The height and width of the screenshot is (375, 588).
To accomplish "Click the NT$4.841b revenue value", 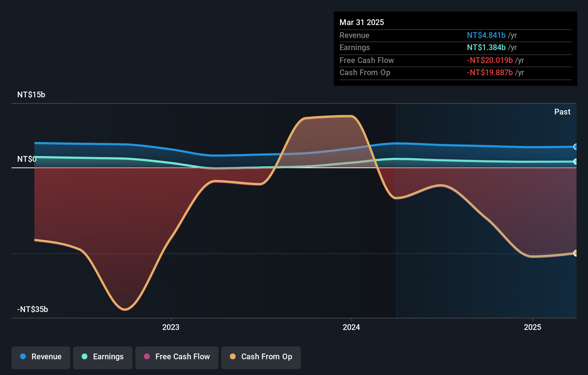I will pos(486,35).
